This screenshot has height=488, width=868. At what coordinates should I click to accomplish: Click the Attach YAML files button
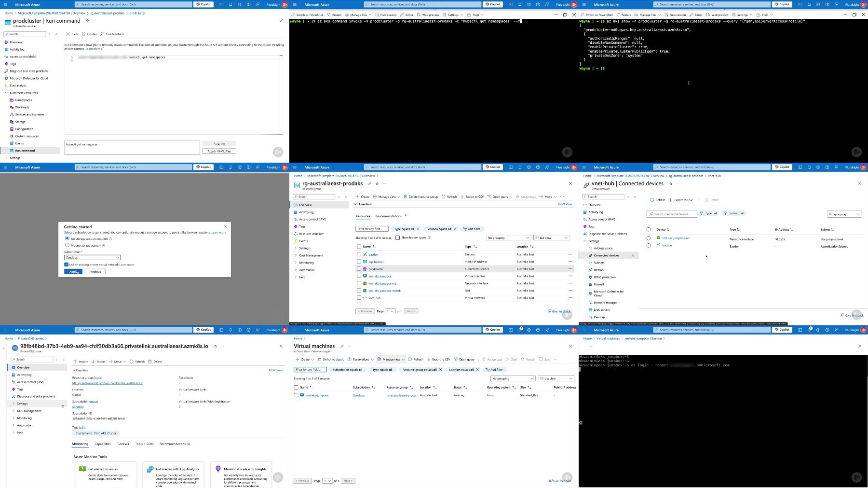(x=219, y=151)
